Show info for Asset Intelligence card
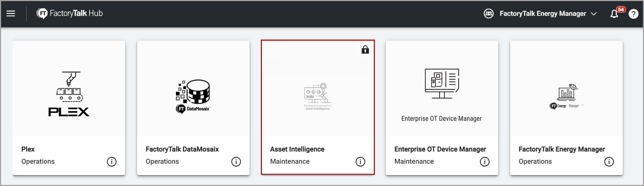This screenshot has height=186, width=644. pyautogui.click(x=360, y=162)
